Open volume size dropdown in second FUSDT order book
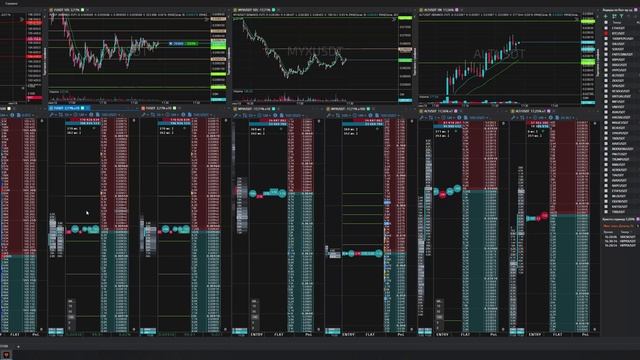Viewport: 640px width, 360px height. click(x=202, y=115)
